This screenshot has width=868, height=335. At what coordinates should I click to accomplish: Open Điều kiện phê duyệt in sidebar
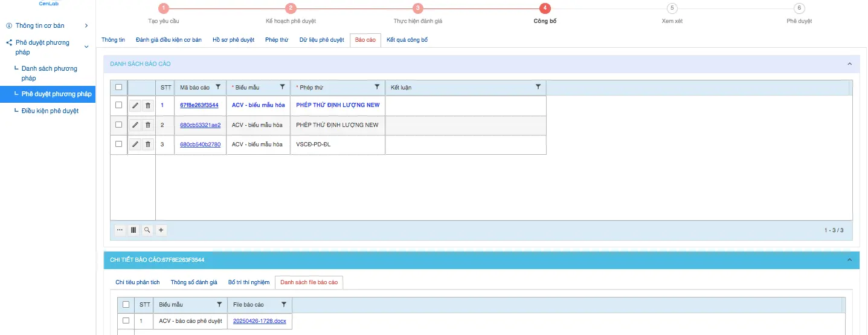point(50,111)
